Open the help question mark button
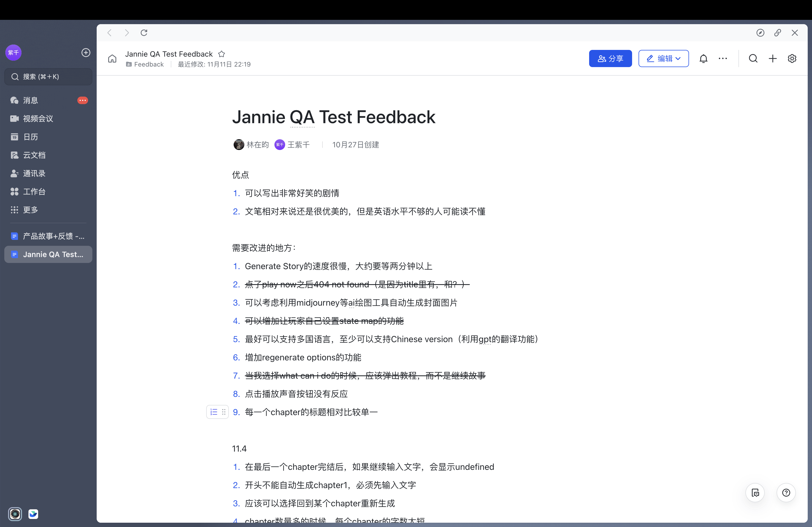The width and height of the screenshot is (812, 527). (786, 493)
